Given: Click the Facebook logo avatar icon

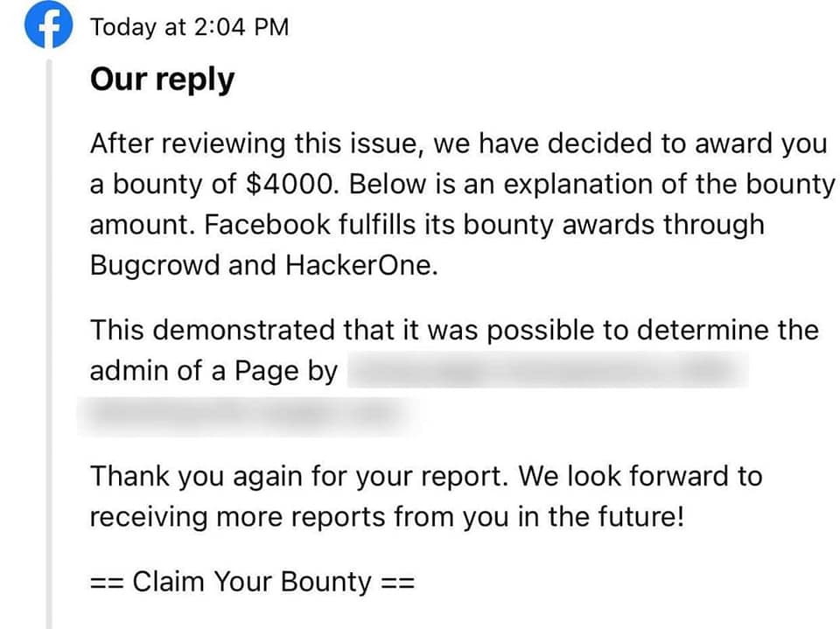Looking at the screenshot, I should (48, 24).
